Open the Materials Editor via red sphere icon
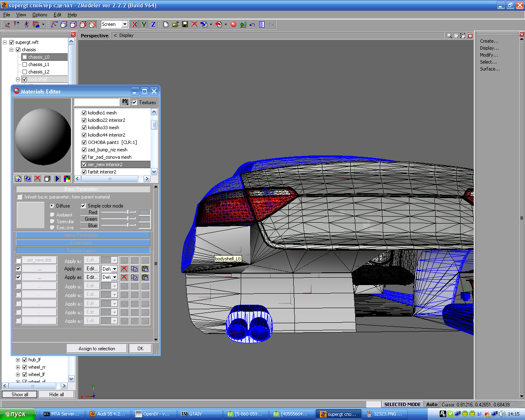Screen dimensions: 525x420 click(233, 25)
